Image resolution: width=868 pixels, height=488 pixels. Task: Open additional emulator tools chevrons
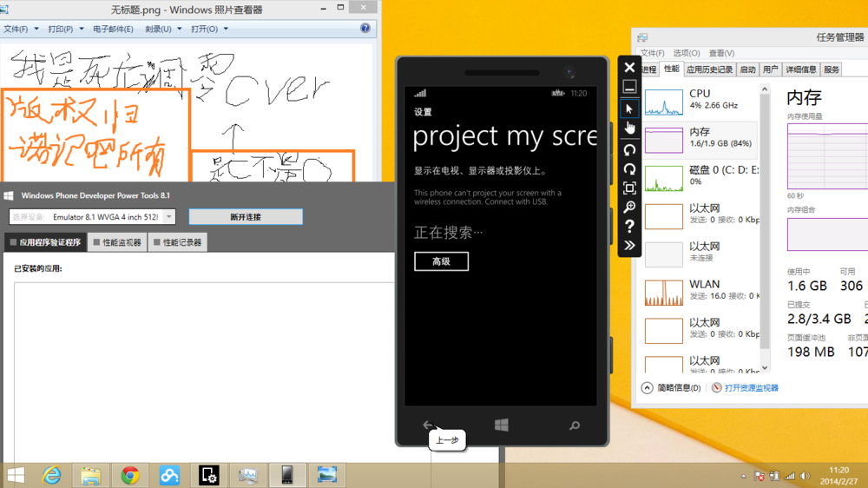(x=629, y=246)
